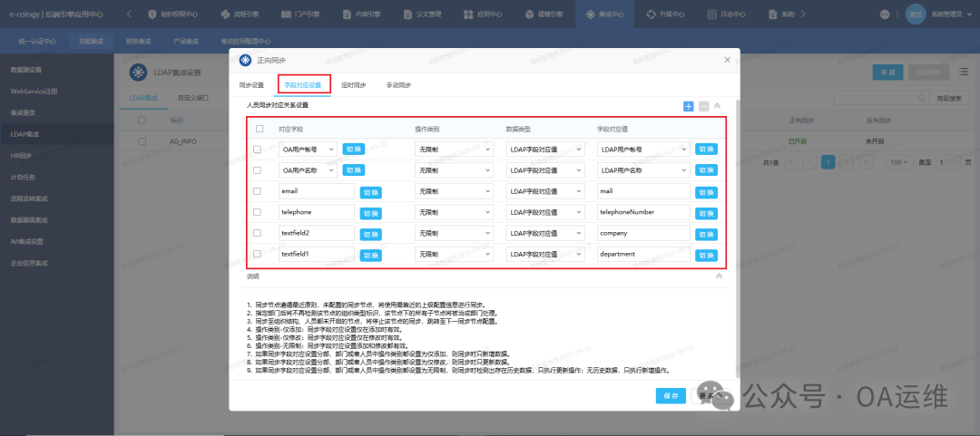Switch to the 定时同步 tab

tap(353, 85)
